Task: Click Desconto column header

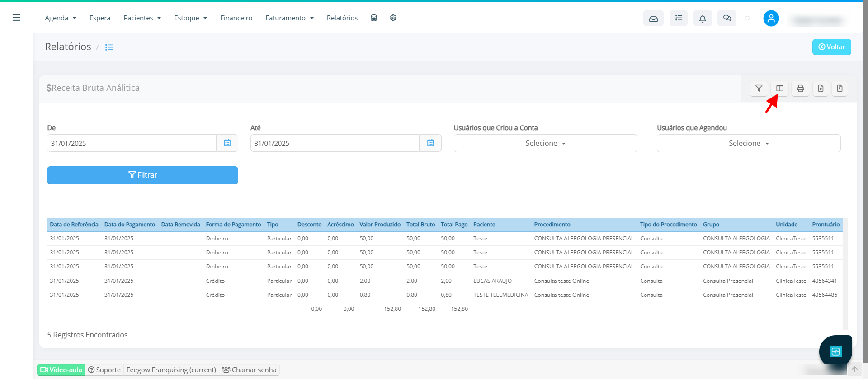Action: click(x=309, y=225)
